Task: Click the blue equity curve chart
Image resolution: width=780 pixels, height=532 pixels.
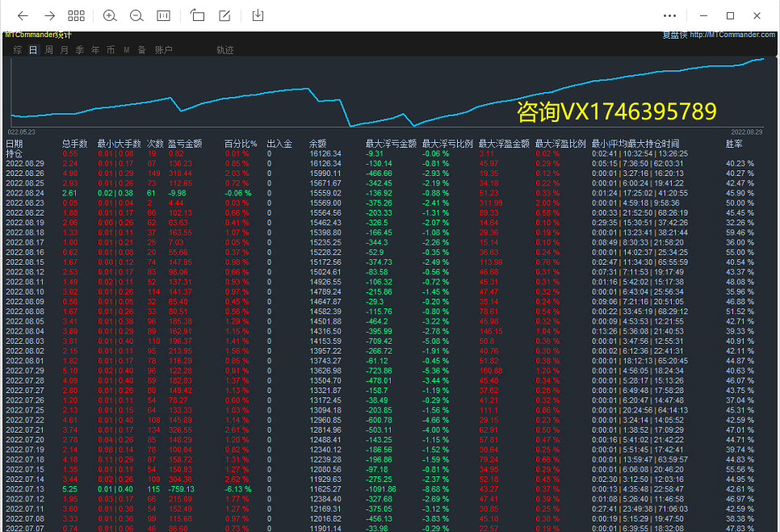Action: click(x=388, y=92)
